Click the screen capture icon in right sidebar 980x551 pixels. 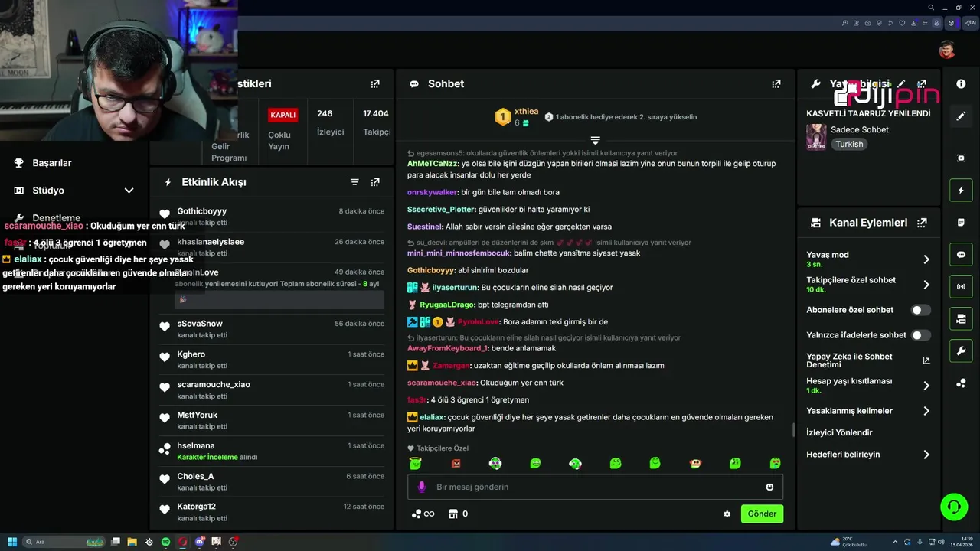961,158
